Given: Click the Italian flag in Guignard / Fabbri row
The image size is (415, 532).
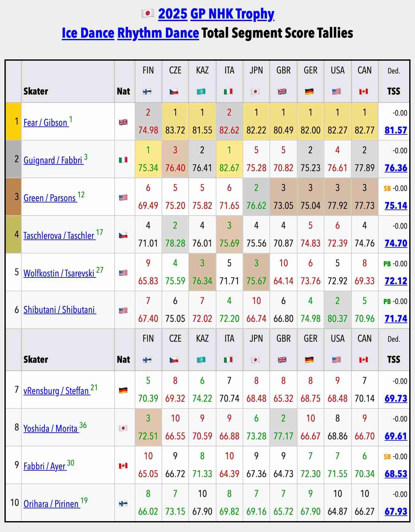Looking at the screenshot, I should pos(123,160).
